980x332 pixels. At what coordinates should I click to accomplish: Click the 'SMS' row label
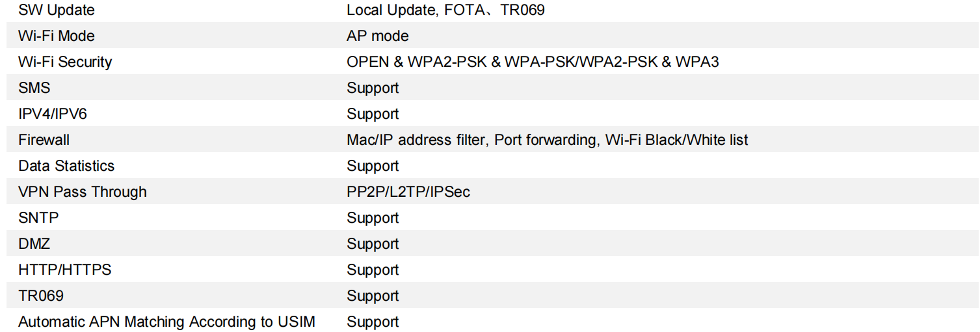click(34, 88)
